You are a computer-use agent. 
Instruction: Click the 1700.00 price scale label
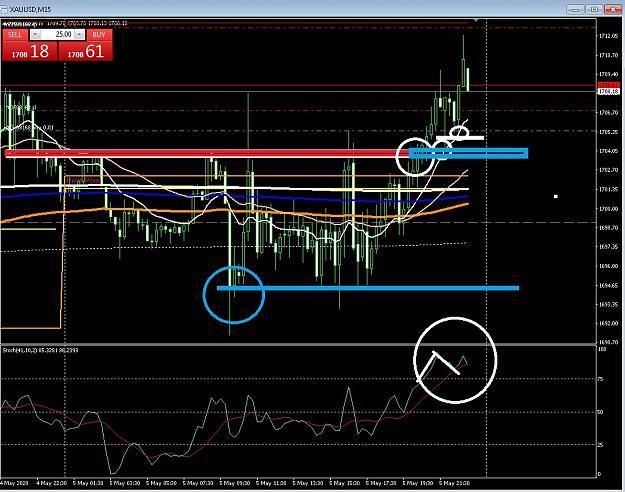tap(609, 209)
